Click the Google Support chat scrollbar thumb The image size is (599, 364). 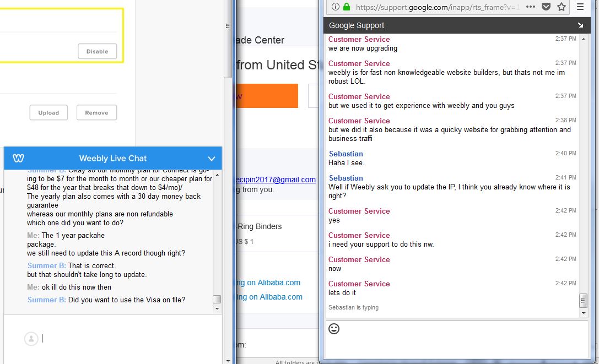pos(584,300)
